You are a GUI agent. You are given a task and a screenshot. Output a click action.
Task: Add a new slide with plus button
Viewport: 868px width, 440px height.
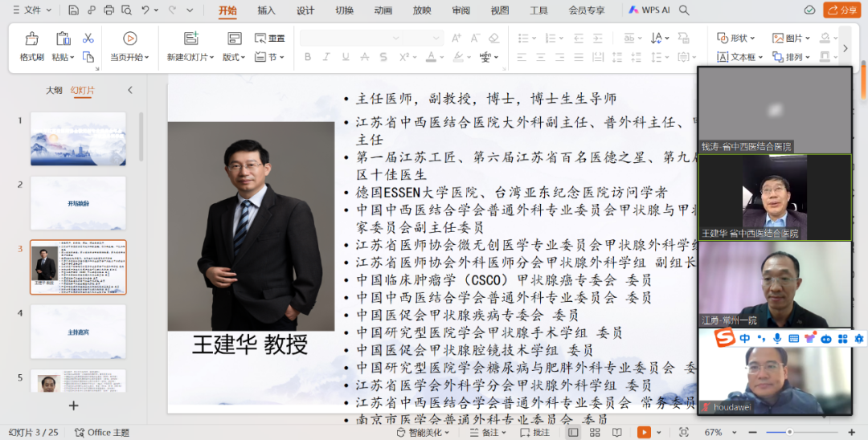[74, 405]
